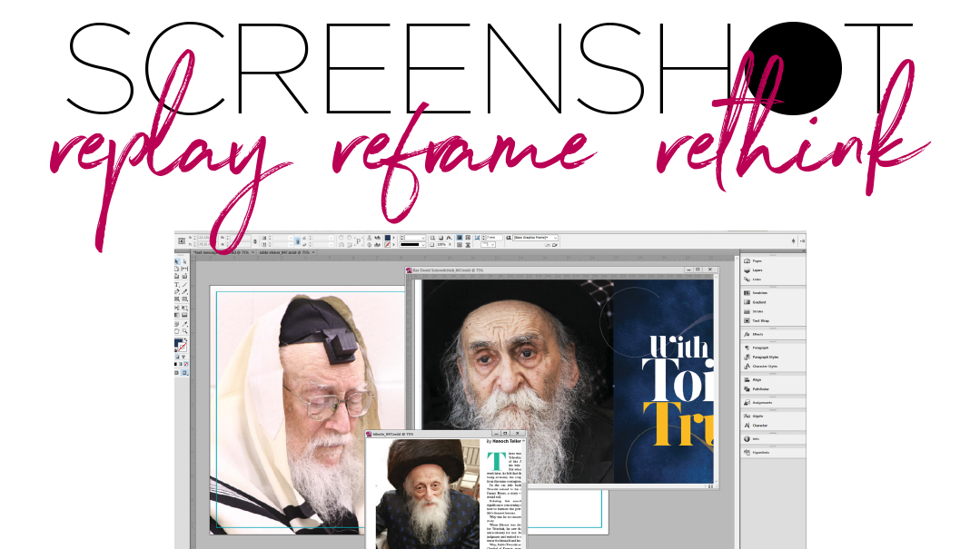
Task: Select the Rectangle Frame tool
Action: click(177, 299)
